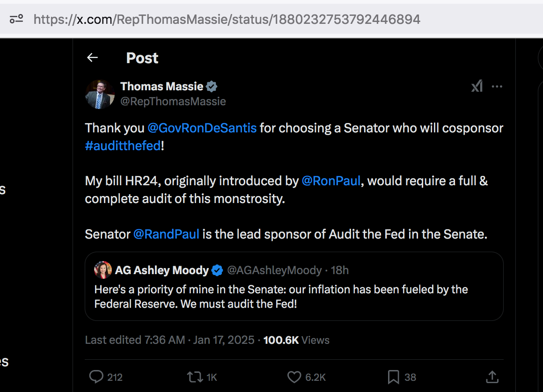Click the back arrow beside Post
The width and height of the screenshot is (543, 392).
click(x=92, y=58)
